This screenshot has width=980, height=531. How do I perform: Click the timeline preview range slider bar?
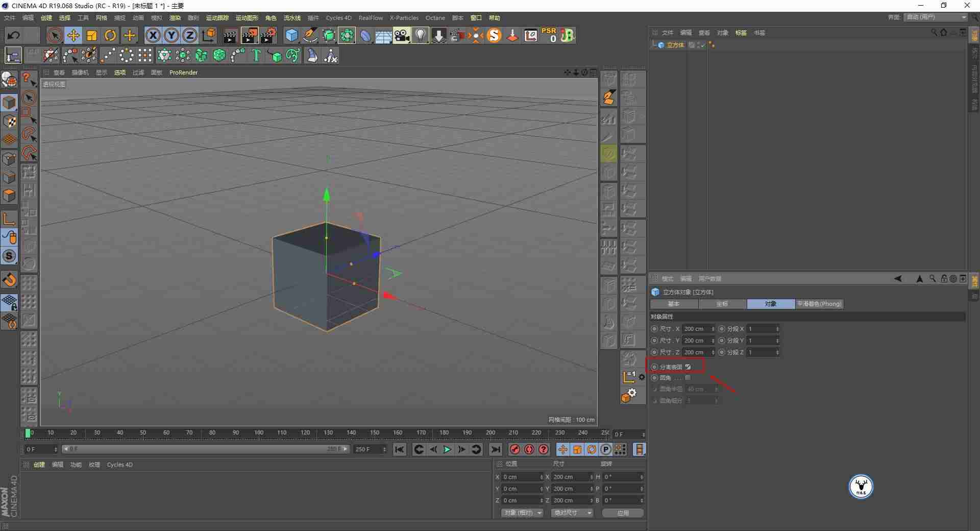click(x=205, y=449)
